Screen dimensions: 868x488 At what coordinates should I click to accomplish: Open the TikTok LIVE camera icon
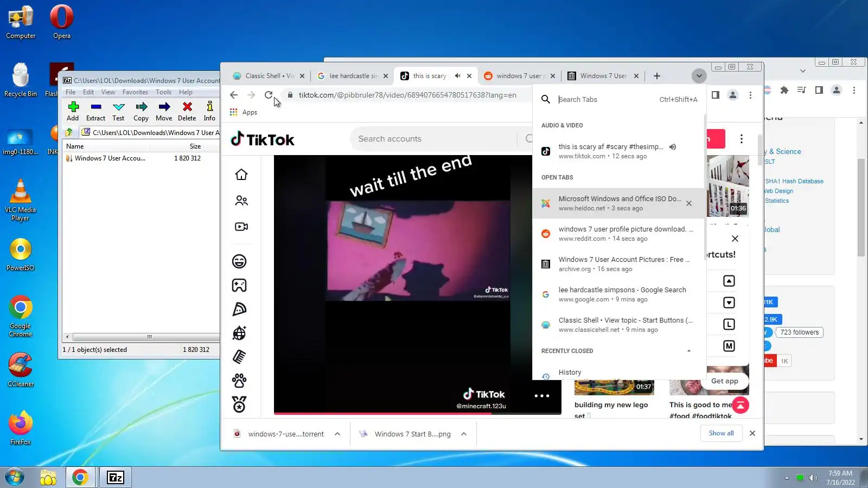pos(241,227)
